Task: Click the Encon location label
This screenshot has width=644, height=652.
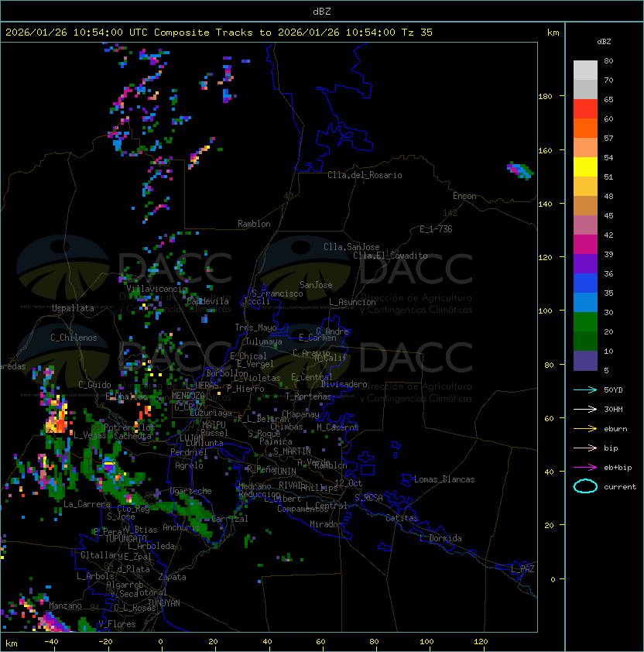Action: (464, 196)
